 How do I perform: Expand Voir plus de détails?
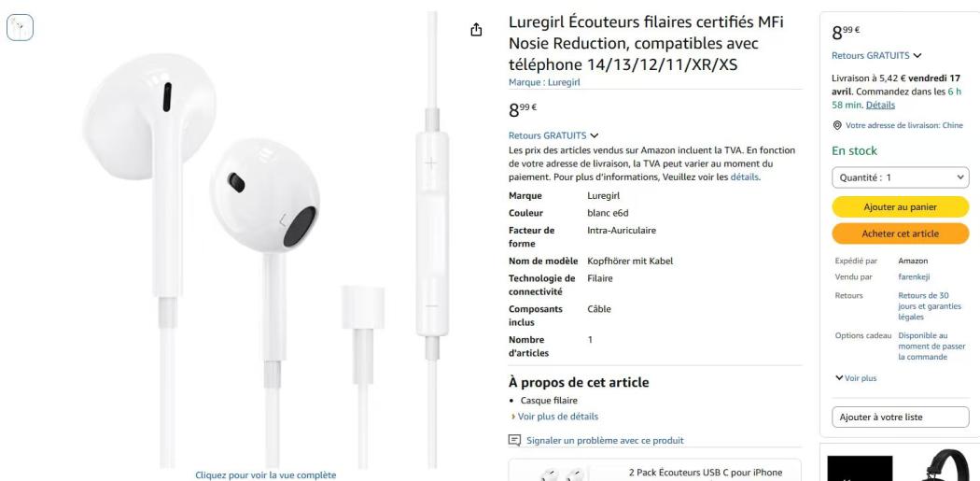(554, 417)
